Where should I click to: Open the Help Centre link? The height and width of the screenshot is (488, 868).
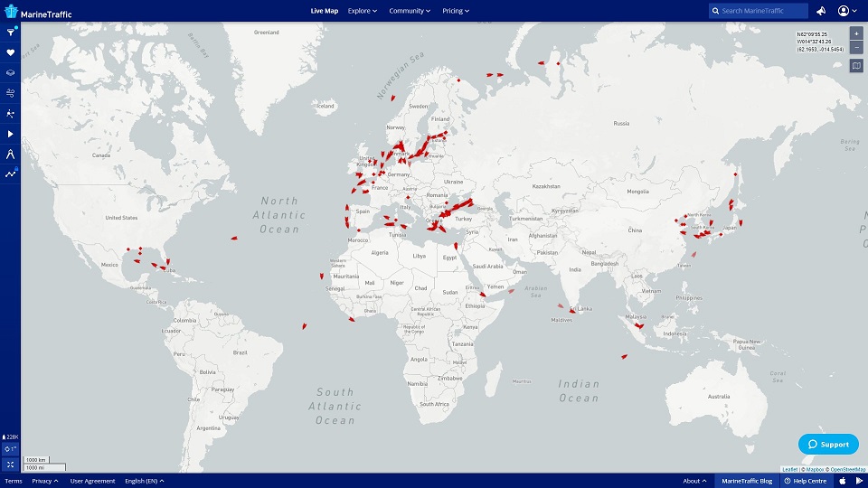pyautogui.click(x=806, y=481)
